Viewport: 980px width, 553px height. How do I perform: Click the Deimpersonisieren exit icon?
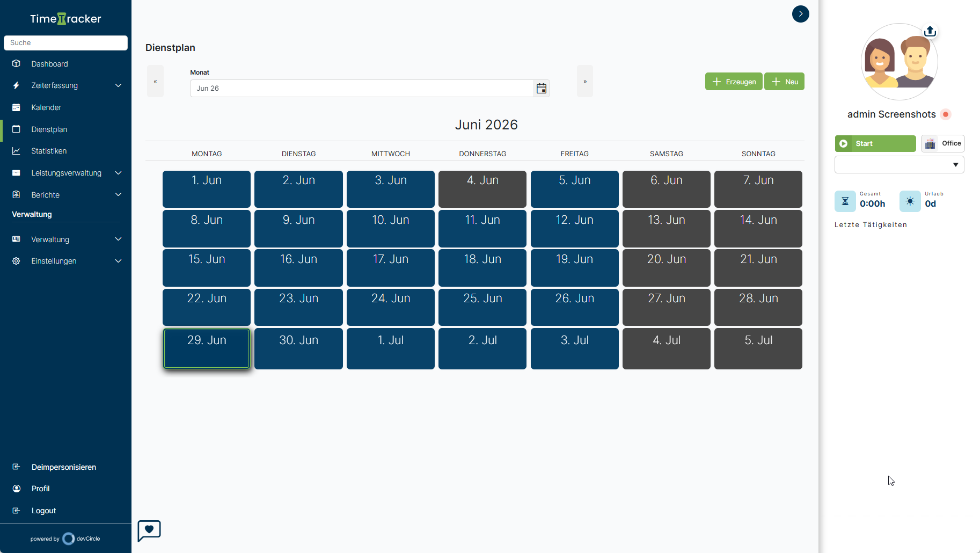coord(16,467)
